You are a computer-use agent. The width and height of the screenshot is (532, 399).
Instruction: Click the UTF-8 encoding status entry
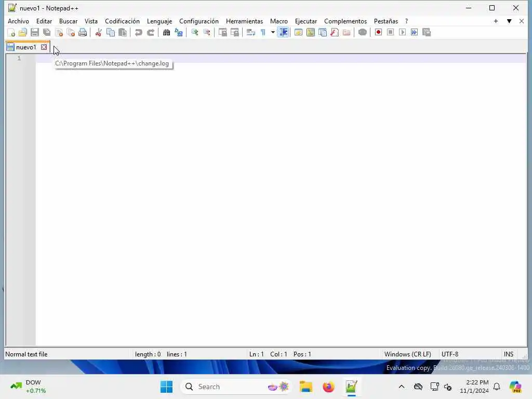[450, 354]
